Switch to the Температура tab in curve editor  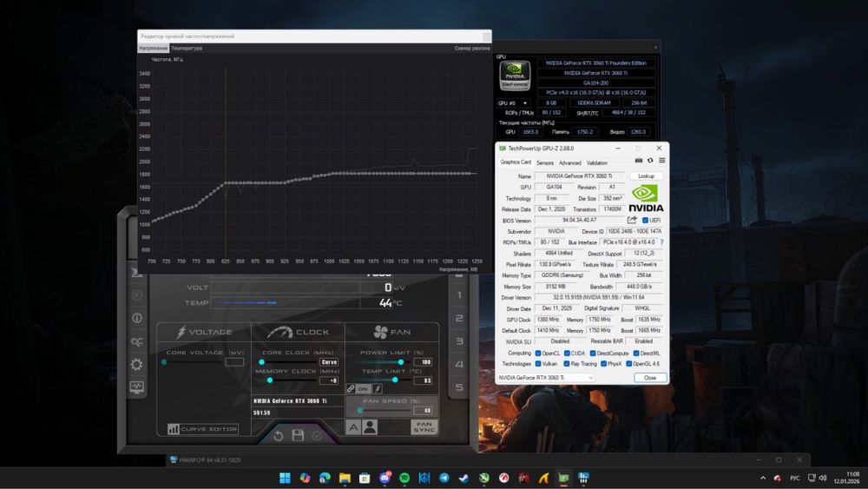click(x=187, y=48)
